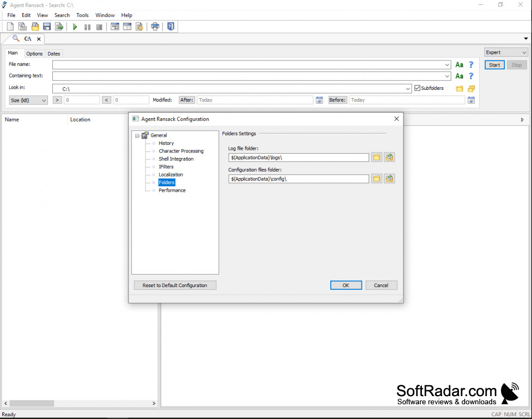Click the Save floppy disk icon
The height and width of the screenshot is (419, 532).
point(47,27)
